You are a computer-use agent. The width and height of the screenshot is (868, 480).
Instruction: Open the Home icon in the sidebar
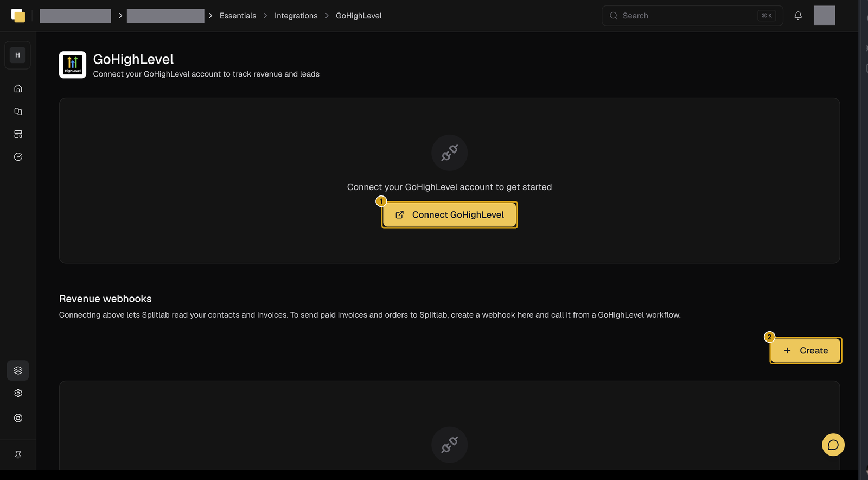(18, 89)
